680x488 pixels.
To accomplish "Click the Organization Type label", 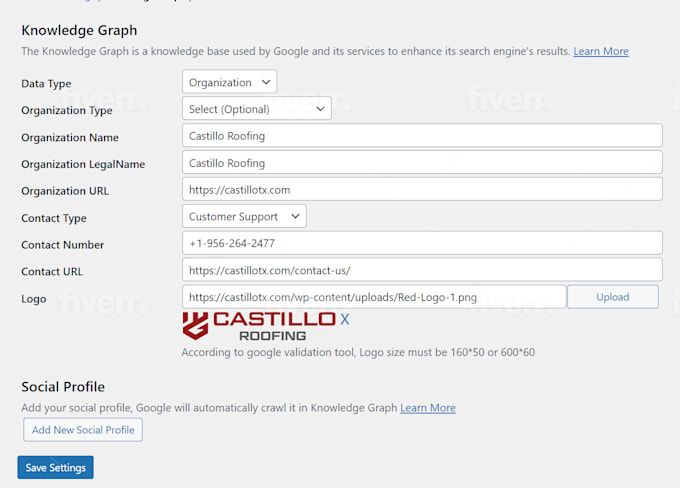I will coord(67,110).
